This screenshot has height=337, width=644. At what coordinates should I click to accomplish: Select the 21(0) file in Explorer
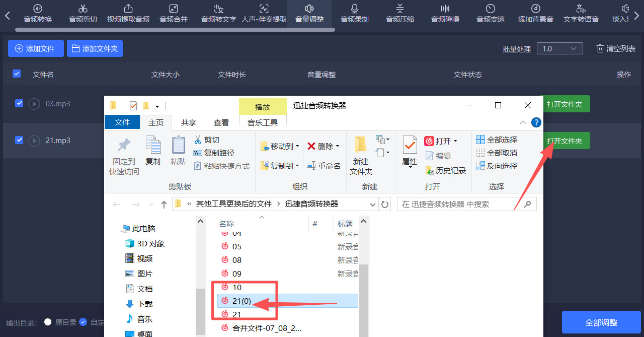tap(288, 301)
